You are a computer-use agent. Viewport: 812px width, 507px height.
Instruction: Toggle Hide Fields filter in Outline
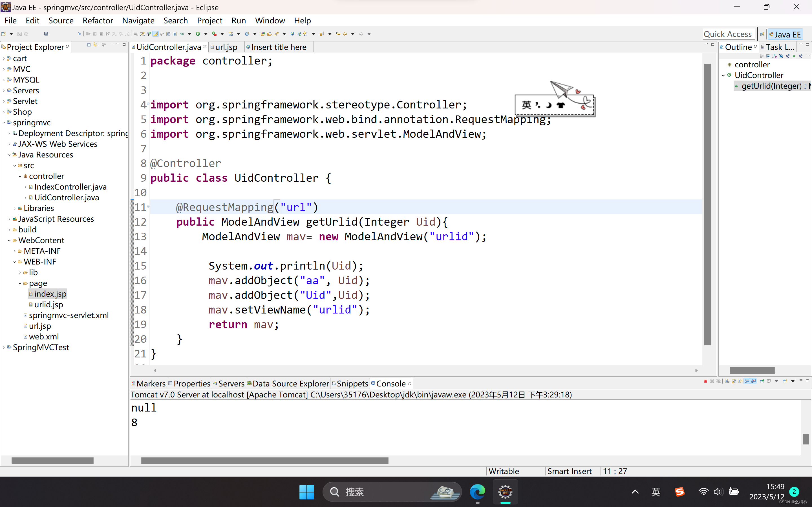click(781, 56)
